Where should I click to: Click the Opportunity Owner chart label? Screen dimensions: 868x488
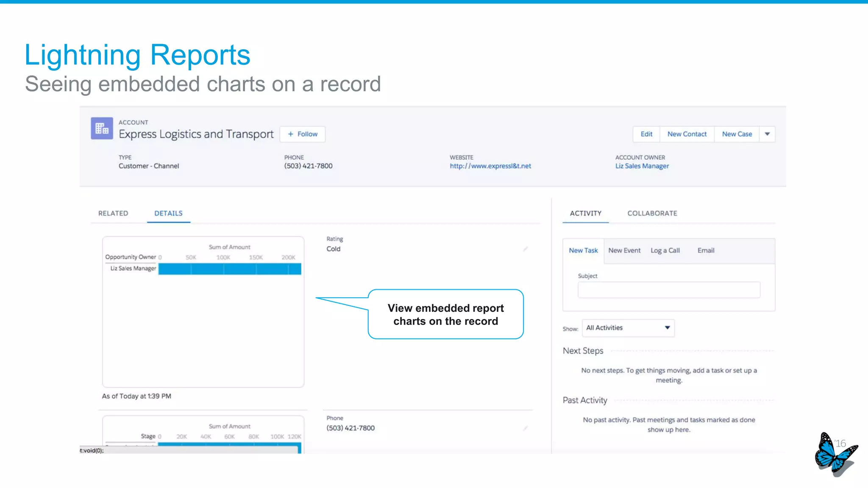(x=131, y=257)
